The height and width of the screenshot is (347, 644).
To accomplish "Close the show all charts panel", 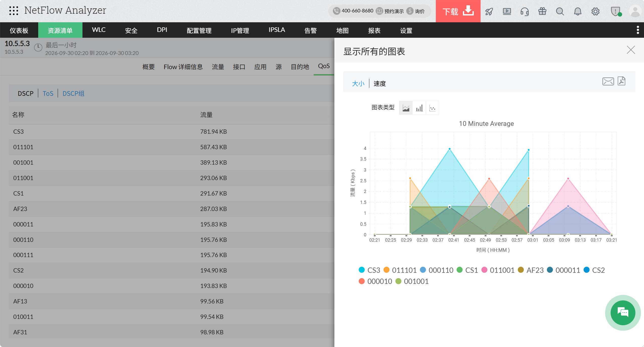I will [x=631, y=50].
